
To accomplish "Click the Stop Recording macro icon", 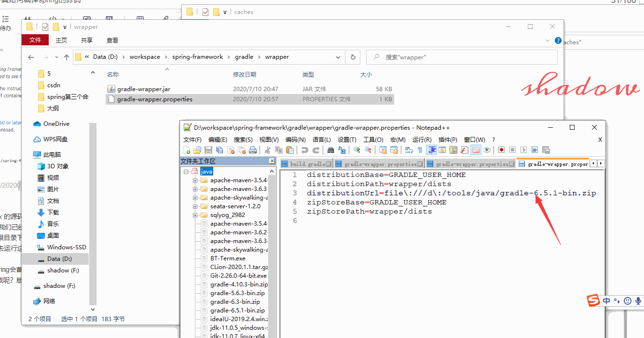I will coord(513,150).
